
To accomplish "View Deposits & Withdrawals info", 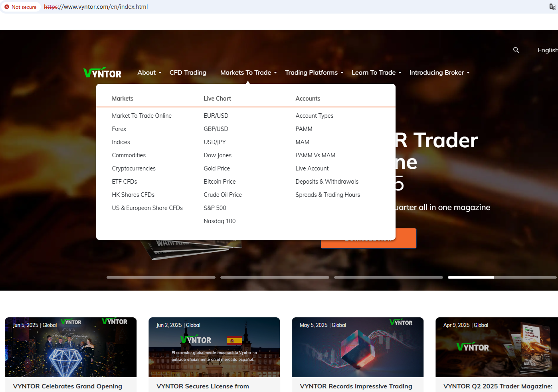I will pos(327,182).
